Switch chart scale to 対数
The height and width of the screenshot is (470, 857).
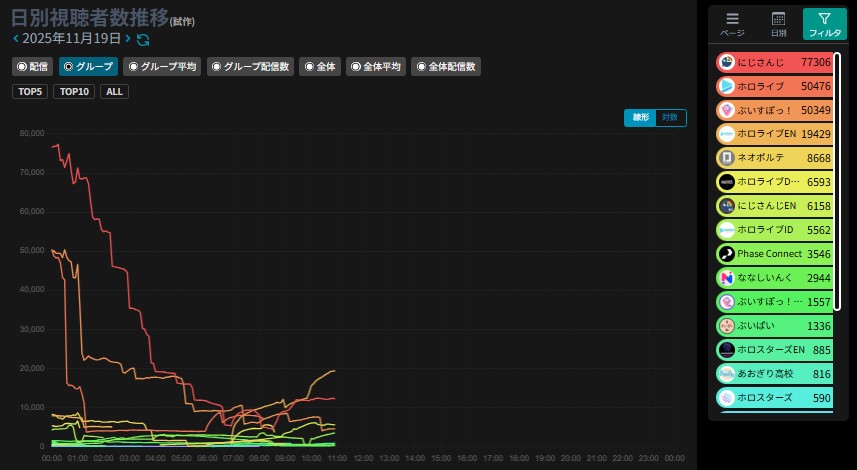670,118
